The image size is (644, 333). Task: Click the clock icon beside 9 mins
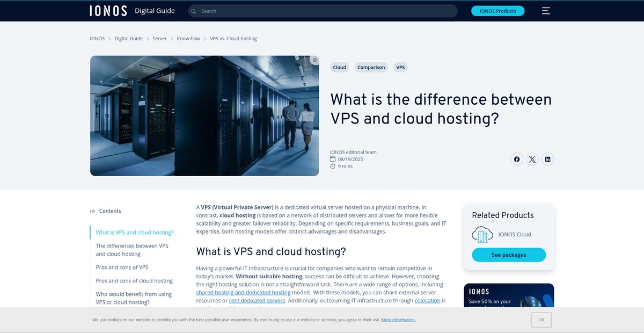tap(333, 166)
